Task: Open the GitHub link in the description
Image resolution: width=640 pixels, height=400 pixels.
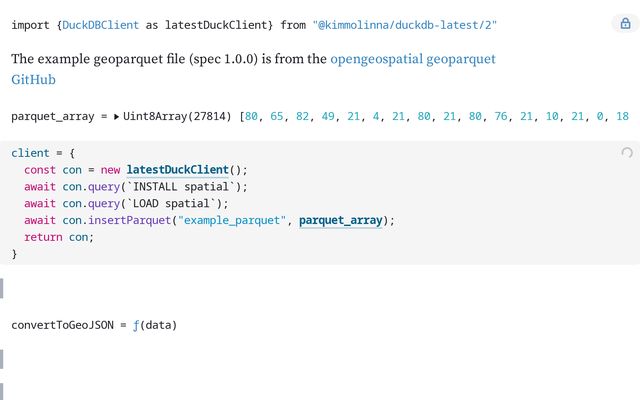Action: pyautogui.click(x=33, y=80)
